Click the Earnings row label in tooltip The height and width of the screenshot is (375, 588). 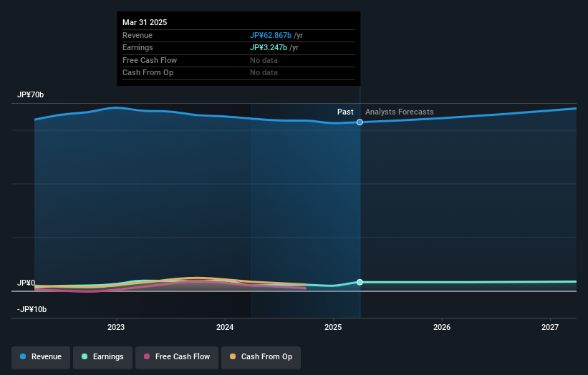pyautogui.click(x=138, y=47)
